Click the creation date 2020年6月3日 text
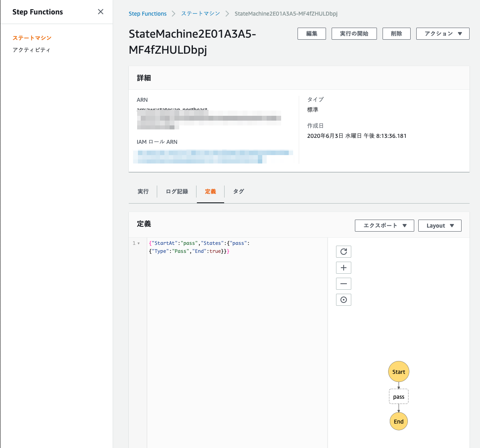 [356, 136]
